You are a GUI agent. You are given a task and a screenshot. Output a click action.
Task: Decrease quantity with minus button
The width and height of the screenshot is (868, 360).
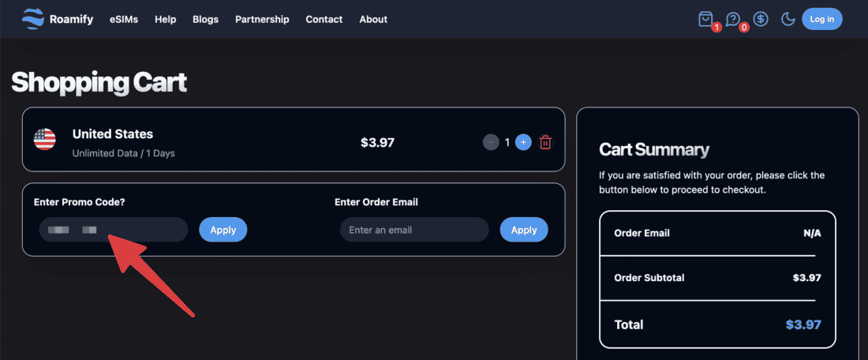(x=491, y=143)
